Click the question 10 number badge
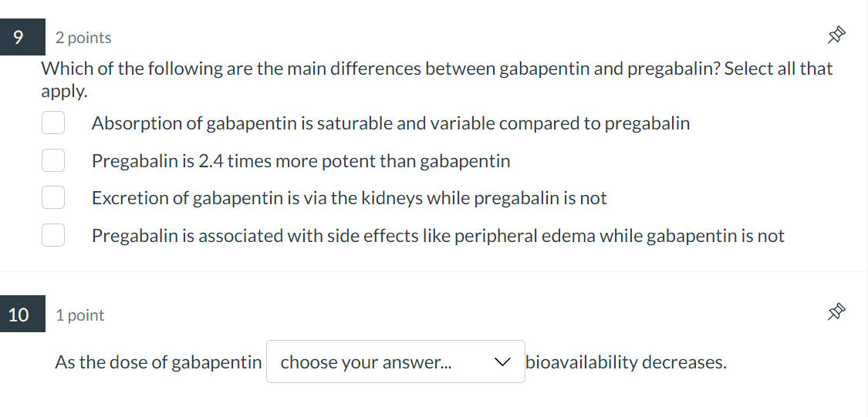This screenshot has width=868, height=417. (19, 314)
